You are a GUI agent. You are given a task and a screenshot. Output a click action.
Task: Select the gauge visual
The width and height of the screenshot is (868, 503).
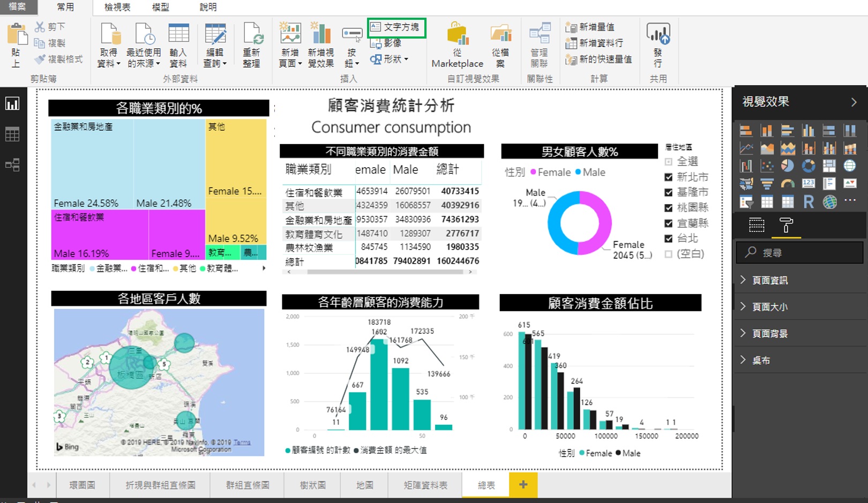tap(788, 184)
